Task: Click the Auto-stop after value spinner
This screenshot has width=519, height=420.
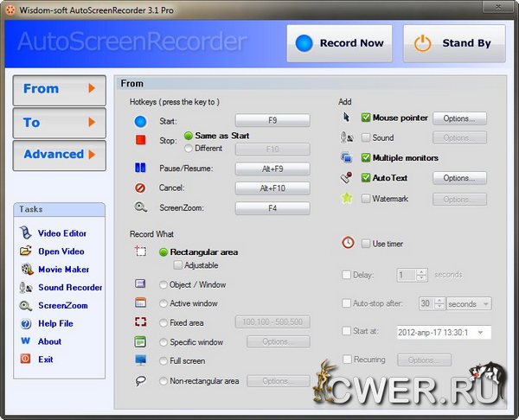Action: tap(439, 303)
